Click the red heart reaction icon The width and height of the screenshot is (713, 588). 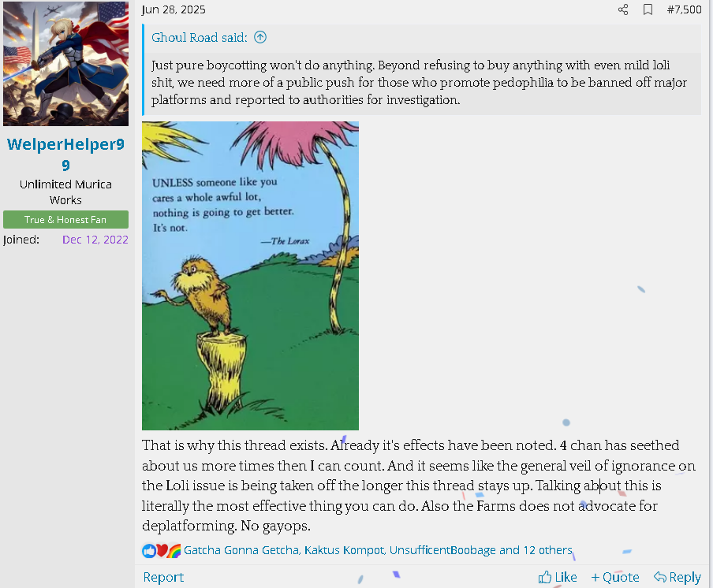pos(162,551)
